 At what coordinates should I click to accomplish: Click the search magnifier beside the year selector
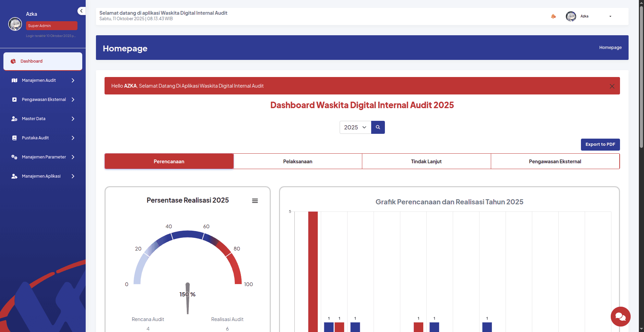tap(378, 127)
